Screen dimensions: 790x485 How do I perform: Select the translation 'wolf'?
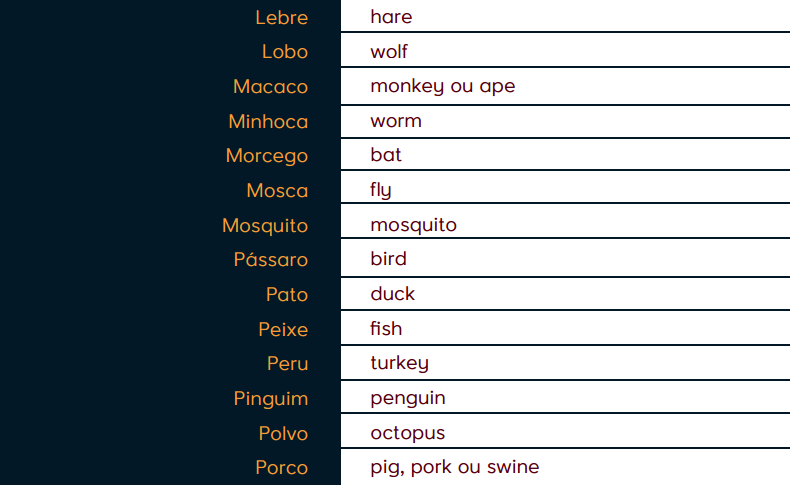pos(389,52)
